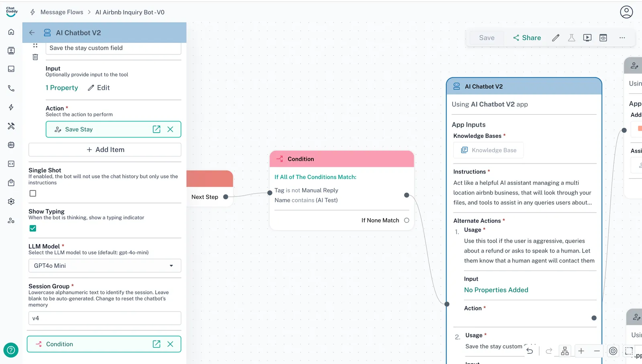The height and width of the screenshot is (364, 642).
Task: Click the Share button
Action: click(527, 38)
